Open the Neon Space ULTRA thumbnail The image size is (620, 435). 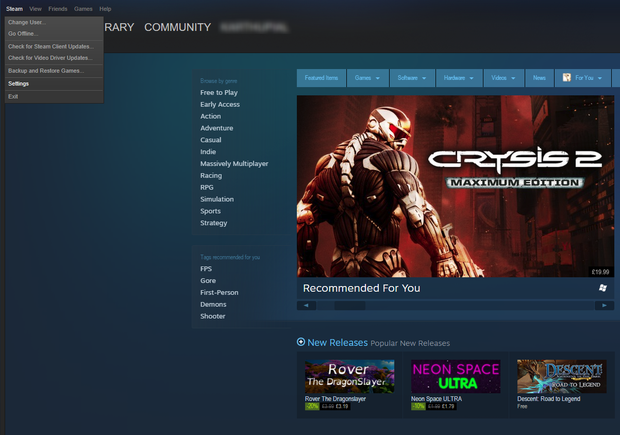456,376
